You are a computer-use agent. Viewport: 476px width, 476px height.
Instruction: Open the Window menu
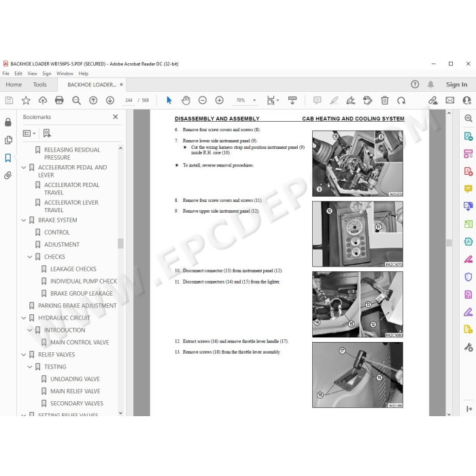(x=65, y=73)
